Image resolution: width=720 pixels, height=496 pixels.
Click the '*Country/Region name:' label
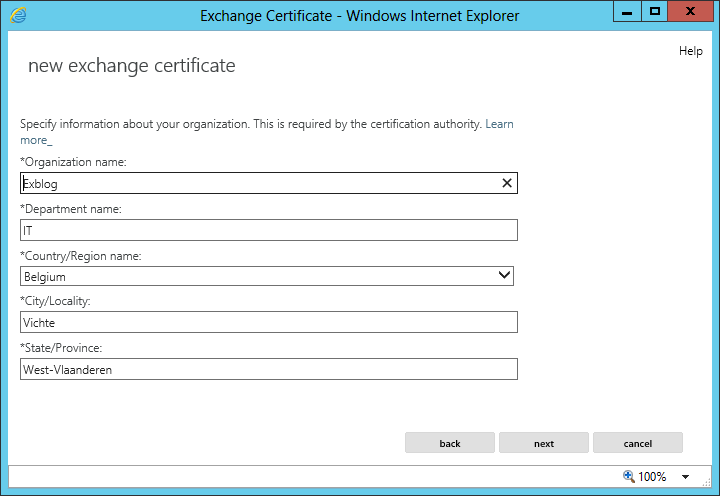pyautogui.click(x=81, y=256)
